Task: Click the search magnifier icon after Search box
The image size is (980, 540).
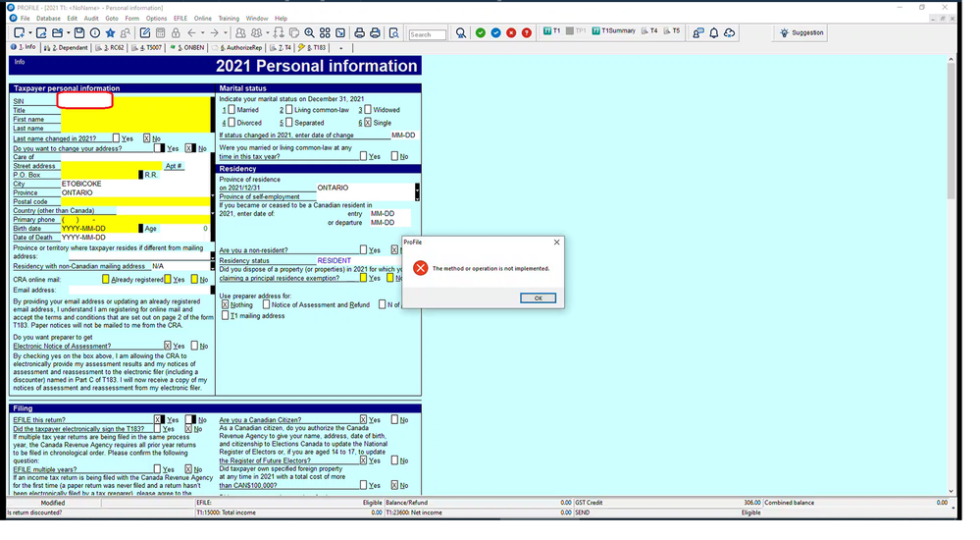Action: pyautogui.click(x=461, y=33)
